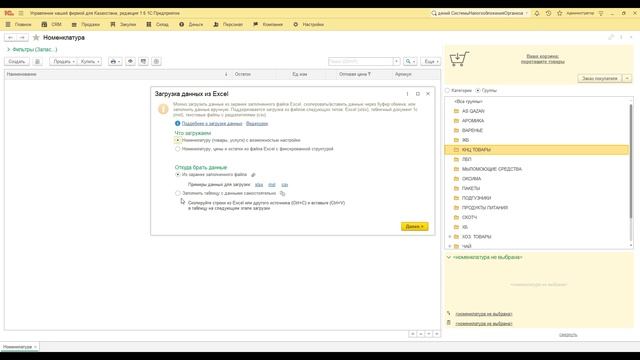Select the fixed Excel structure radio option
This screenshot has width=640, height=360.
coord(178,149)
